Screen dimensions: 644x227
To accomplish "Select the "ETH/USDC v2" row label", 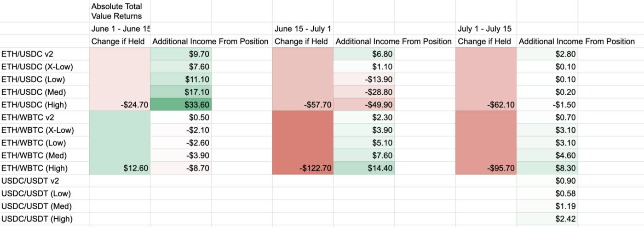I will 24,54.
